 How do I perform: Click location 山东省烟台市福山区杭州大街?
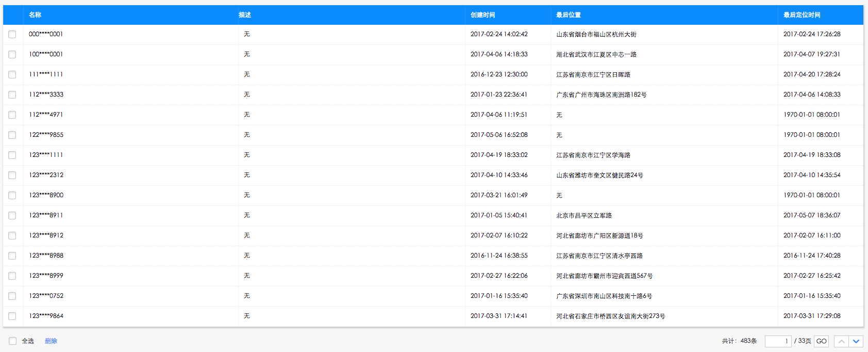click(596, 35)
